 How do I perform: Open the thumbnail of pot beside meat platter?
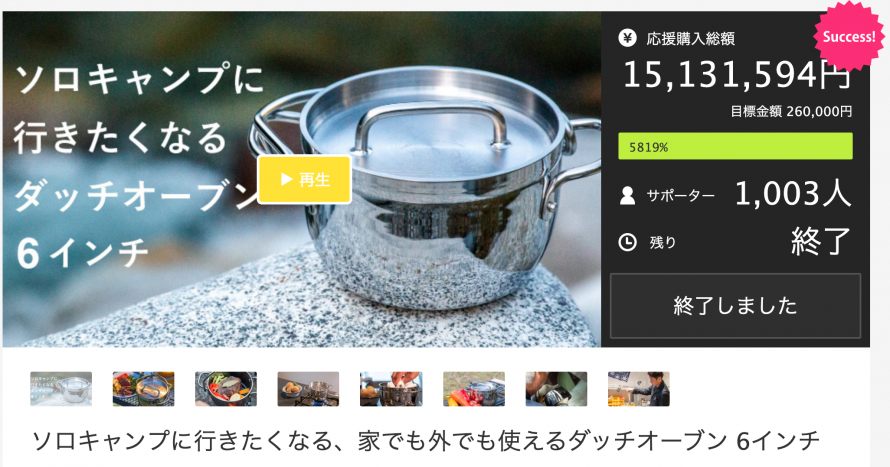[144, 389]
